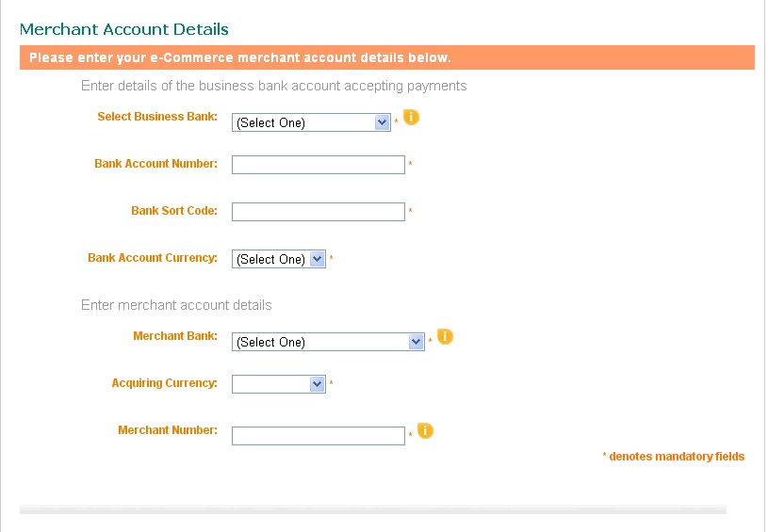Screen dimensions: 768x532
Task: Expand the Merchant Bank dropdown
Action: click(x=328, y=342)
